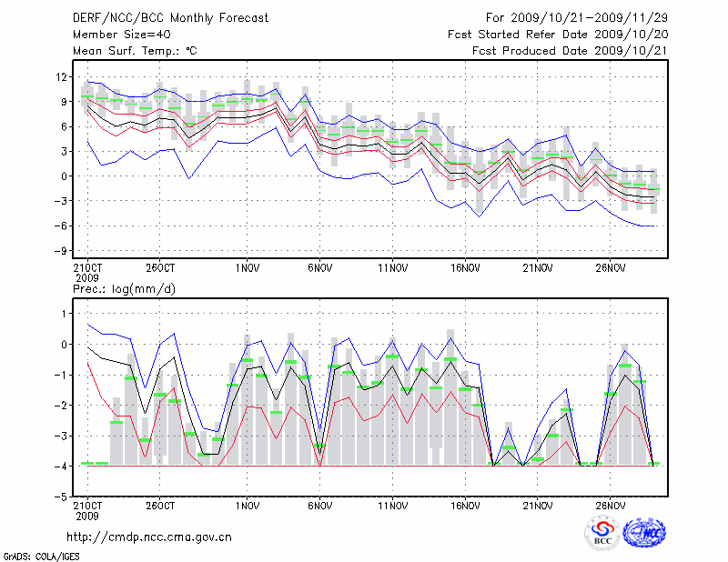Select 1NOV on the temperature chart axis
Screen dimensions: 728x562
point(248,269)
